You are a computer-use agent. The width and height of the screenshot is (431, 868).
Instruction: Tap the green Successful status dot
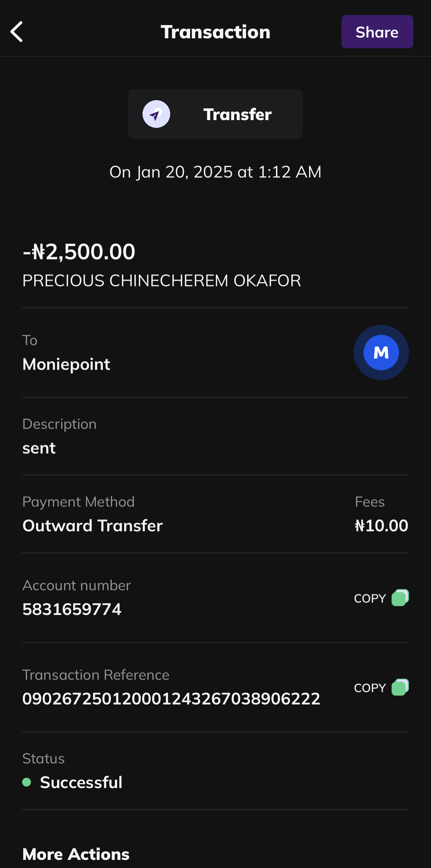pos(27,782)
